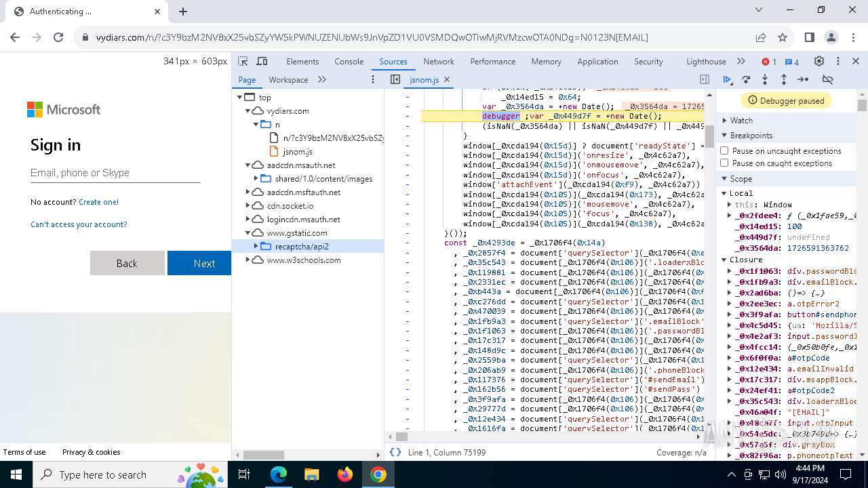Show more DevTools panels chevron

point(741,61)
